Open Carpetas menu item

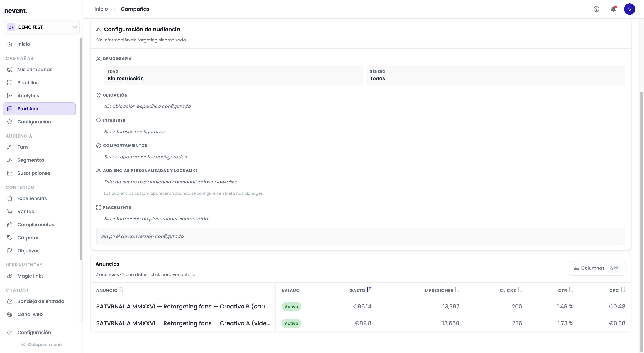click(x=39, y=238)
